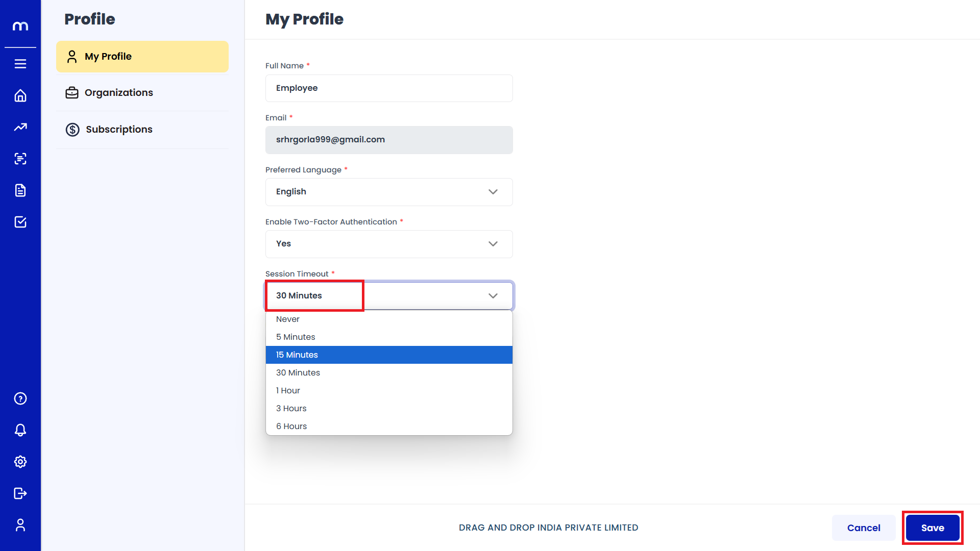Open the notifications bell icon
Screen dimensions: 980x551
click(20, 430)
